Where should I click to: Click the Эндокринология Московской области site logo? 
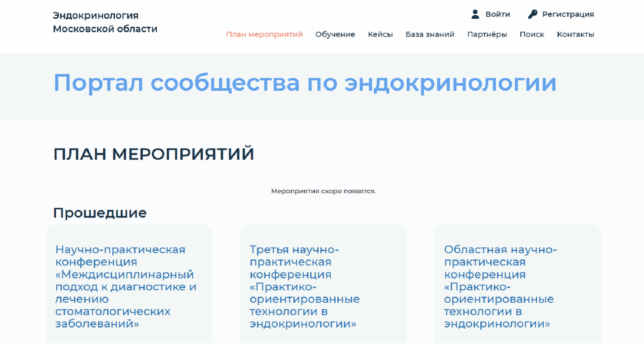[105, 22]
